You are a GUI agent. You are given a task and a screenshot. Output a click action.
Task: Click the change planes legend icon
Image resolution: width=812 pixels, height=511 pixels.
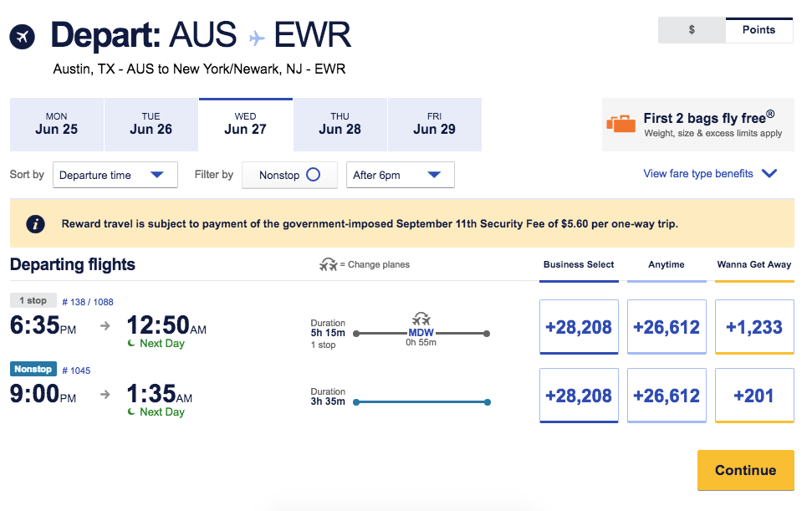(x=328, y=264)
